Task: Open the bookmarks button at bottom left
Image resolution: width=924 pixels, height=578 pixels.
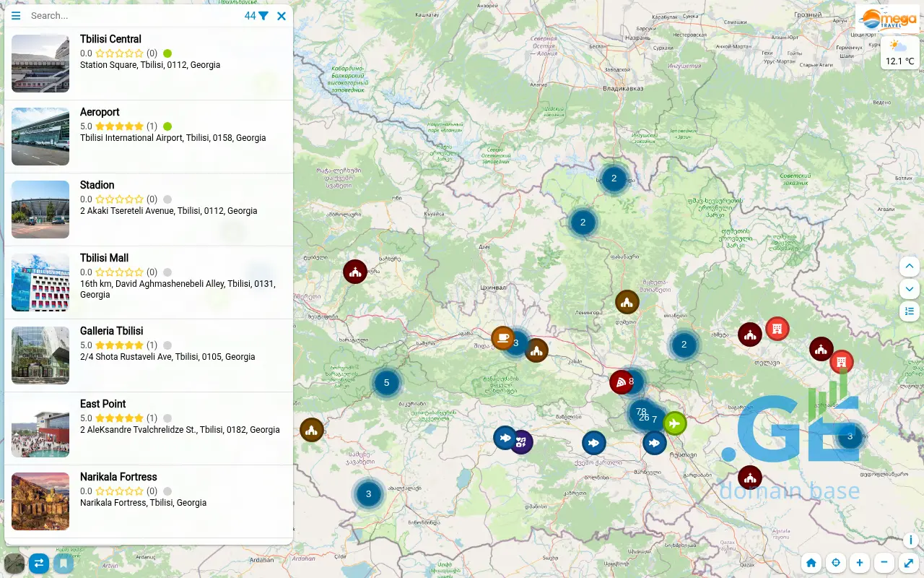Action: coord(64,563)
